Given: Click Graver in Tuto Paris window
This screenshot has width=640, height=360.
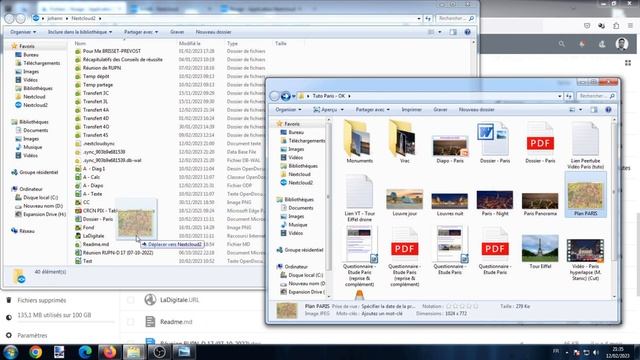Looking at the screenshot, I should click(440, 109).
